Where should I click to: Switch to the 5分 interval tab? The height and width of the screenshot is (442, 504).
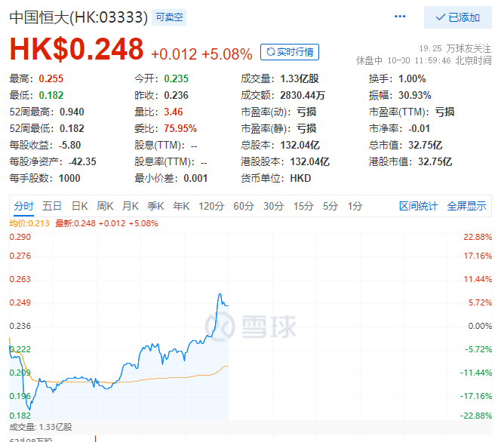[x=330, y=206]
